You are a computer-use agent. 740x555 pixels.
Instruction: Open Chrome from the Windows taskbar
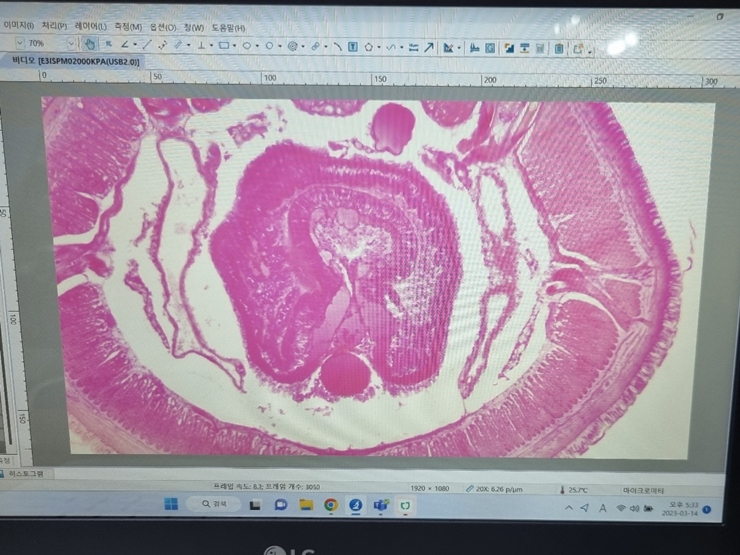point(330,506)
